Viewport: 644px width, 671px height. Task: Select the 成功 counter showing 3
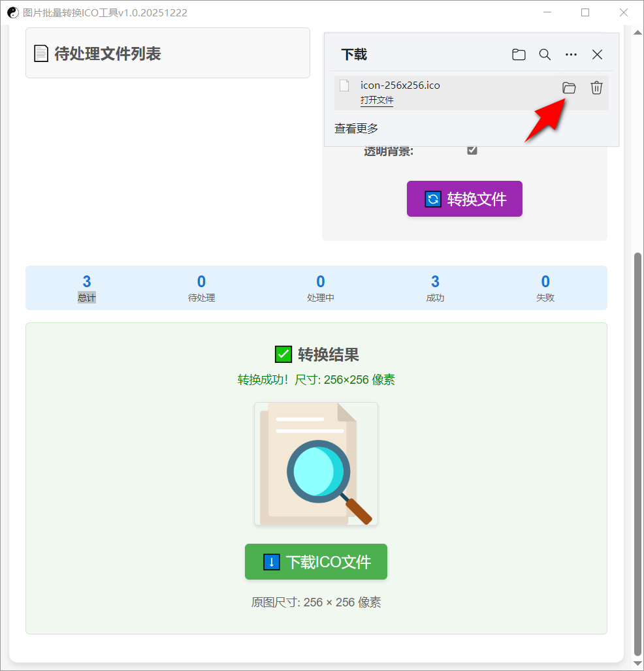click(x=434, y=288)
